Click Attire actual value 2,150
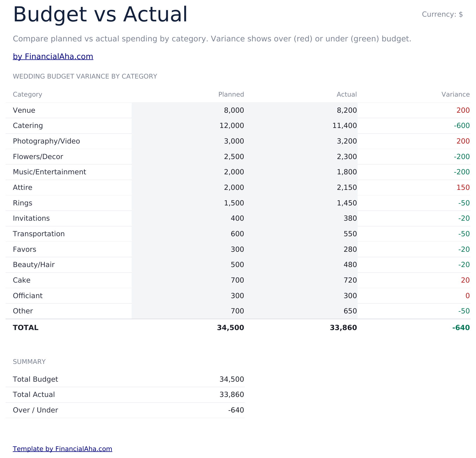Viewport: 476px width, 458px height. coord(347,188)
